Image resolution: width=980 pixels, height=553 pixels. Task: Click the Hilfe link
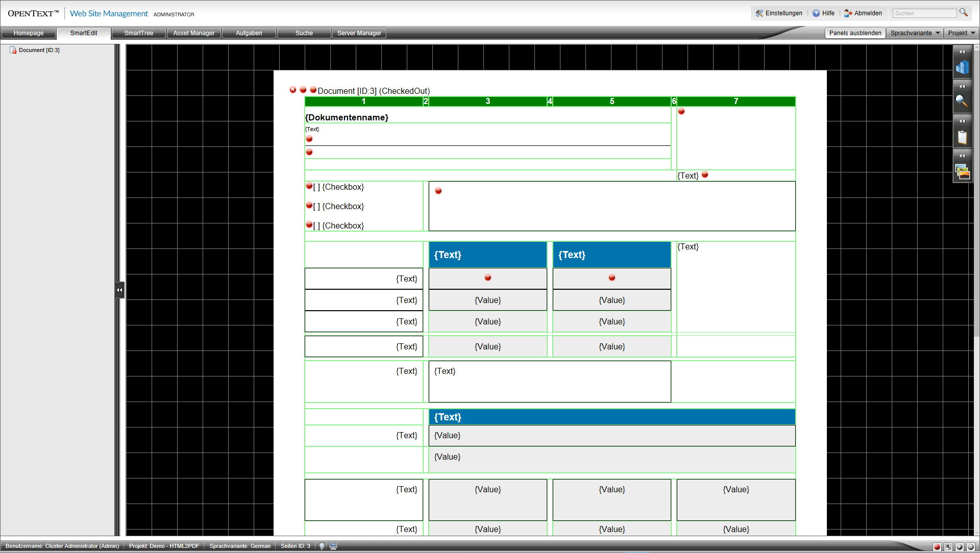click(x=828, y=13)
